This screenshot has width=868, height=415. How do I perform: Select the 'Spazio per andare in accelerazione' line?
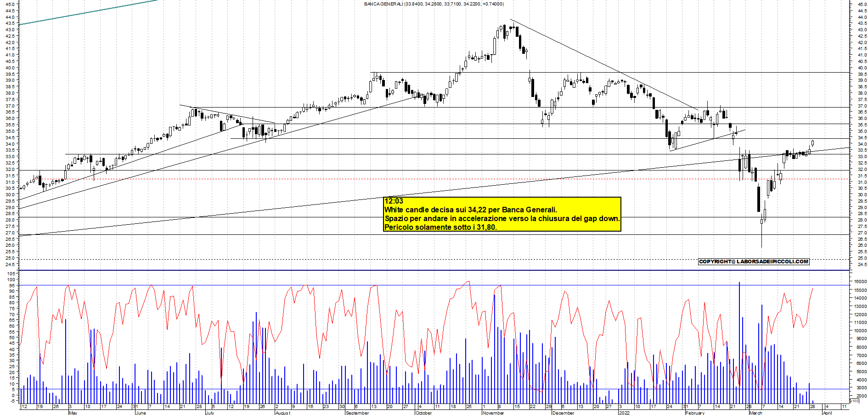(502, 219)
